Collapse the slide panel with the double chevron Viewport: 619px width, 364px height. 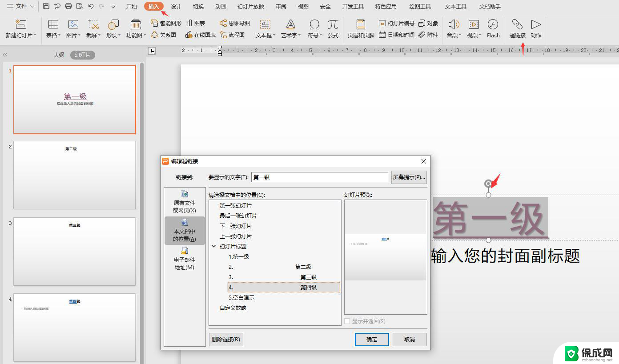[x=5, y=55]
